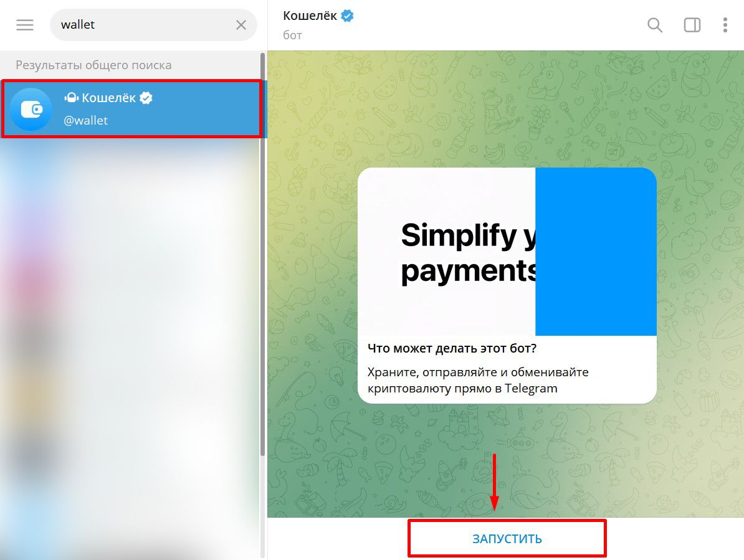Click the 'Что может делать этот бот?' heading
Viewport: 744px width, 560px height.
pos(452,348)
